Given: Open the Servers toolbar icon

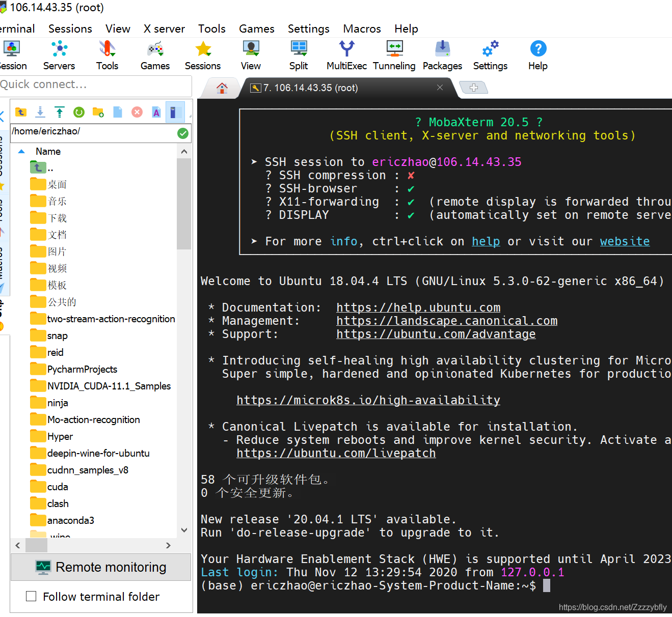Looking at the screenshot, I should [59, 55].
